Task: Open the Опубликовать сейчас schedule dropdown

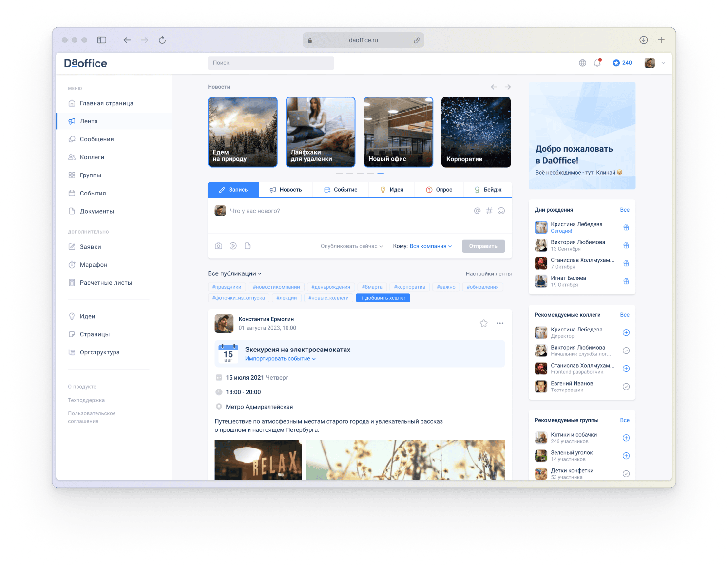Action: click(351, 246)
